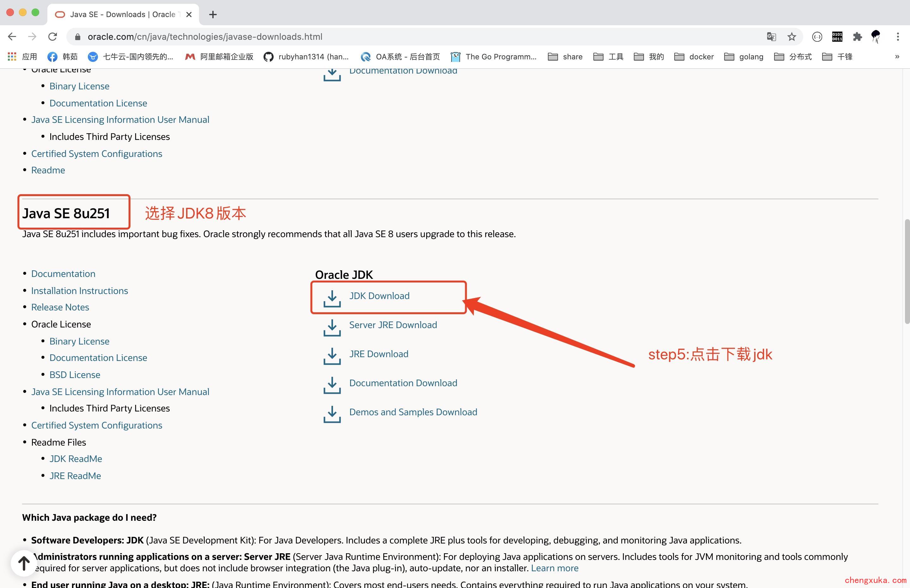Click the lock icon in address bar
Screen dimensions: 910x588
pyautogui.click(x=77, y=37)
